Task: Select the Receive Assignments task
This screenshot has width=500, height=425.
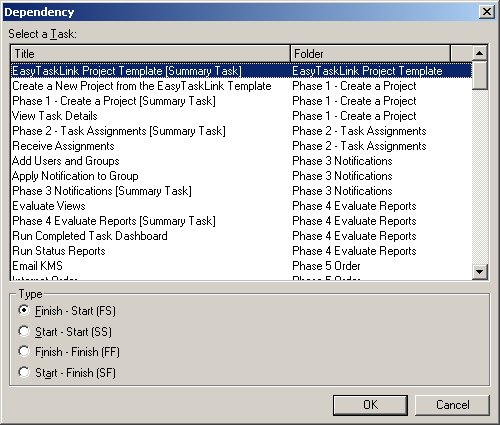Action: pos(242,146)
